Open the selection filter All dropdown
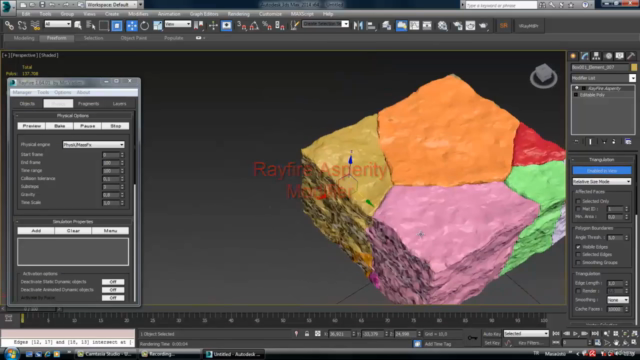This screenshot has width=640, height=360. (58, 24)
